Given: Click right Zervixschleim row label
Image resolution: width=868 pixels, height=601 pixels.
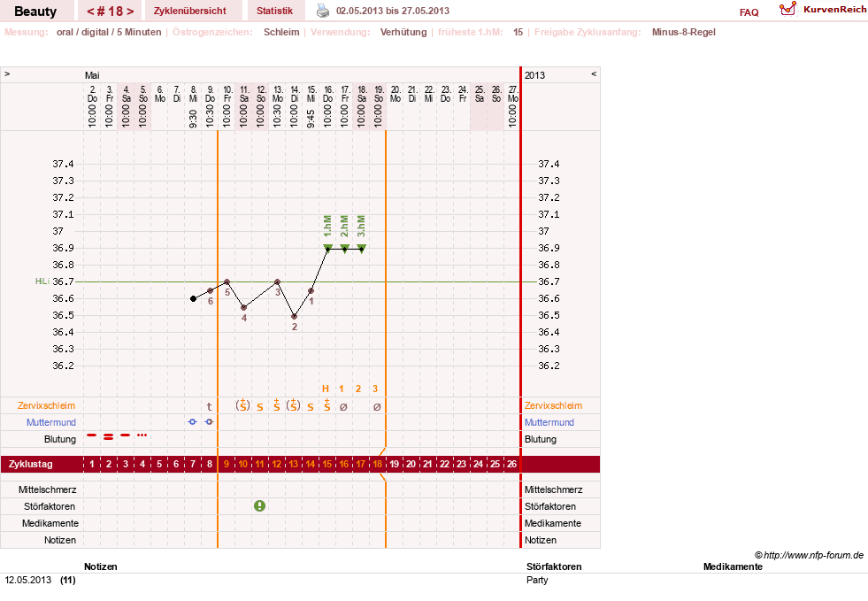Looking at the screenshot, I should [554, 405].
